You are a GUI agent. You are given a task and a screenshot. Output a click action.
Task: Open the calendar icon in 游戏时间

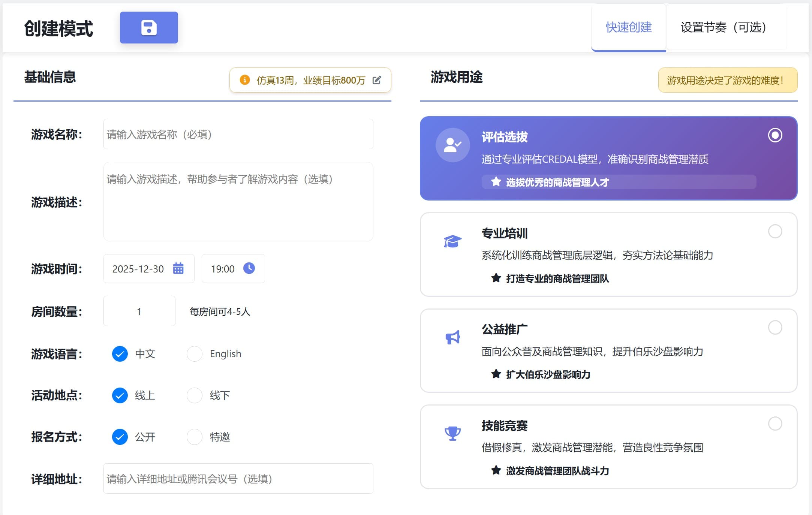[x=179, y=268]
